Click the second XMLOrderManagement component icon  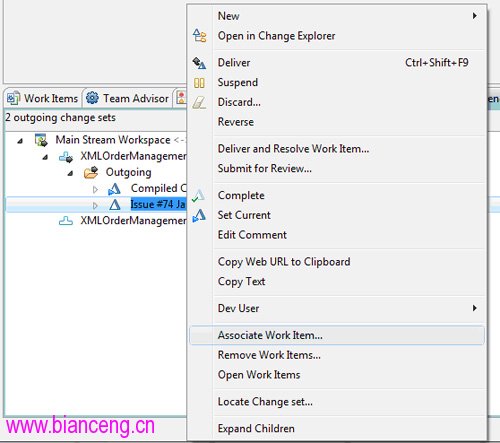(x=66, y=221)
